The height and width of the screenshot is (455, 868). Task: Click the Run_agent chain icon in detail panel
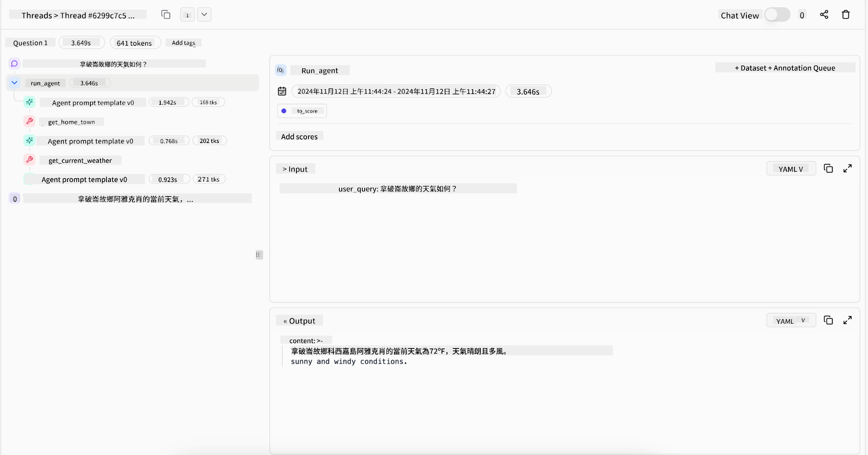pos(281,70)
